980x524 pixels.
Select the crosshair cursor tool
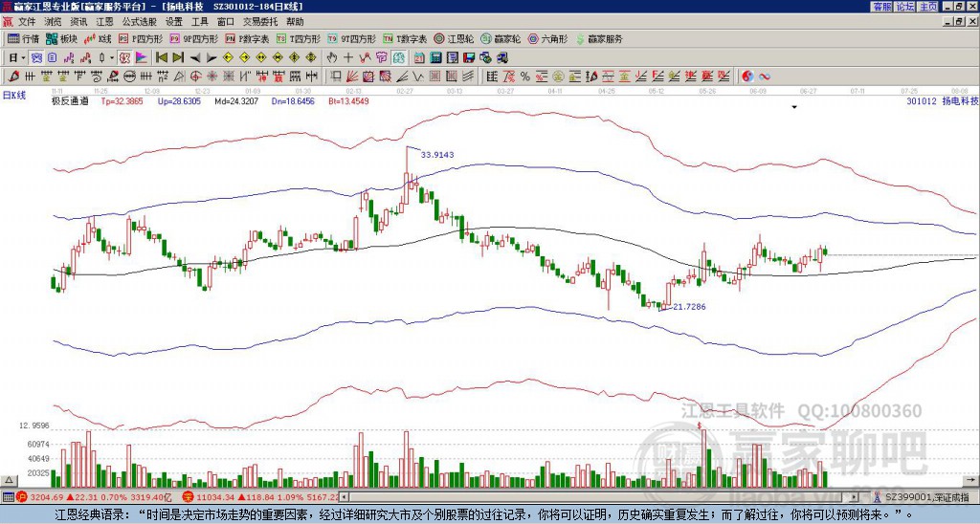(348, 58)
